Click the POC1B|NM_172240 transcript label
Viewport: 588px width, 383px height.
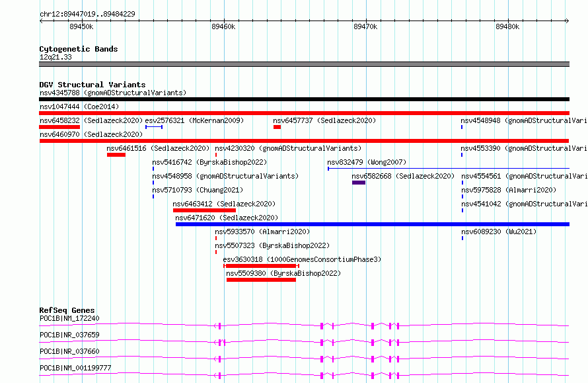tap(69, 318)
